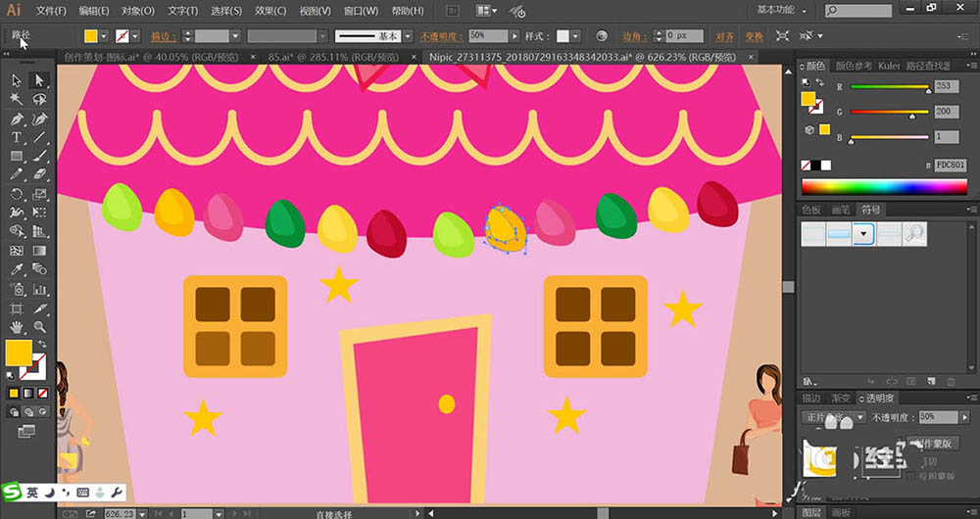Image resolution: width=980 pixels, height=519 pixels.
Task: Select the Pen tool
Action: pyautogui.click(x=17, y=118)
